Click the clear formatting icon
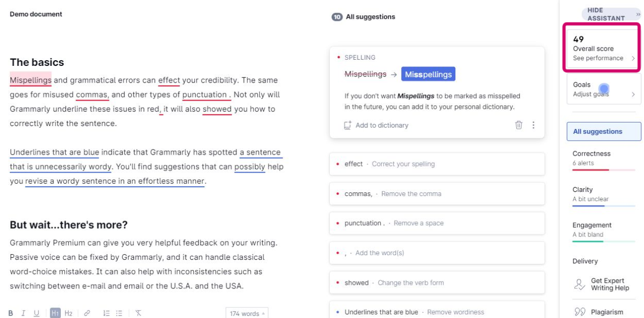Screen dimensions: 644x318 139,313
